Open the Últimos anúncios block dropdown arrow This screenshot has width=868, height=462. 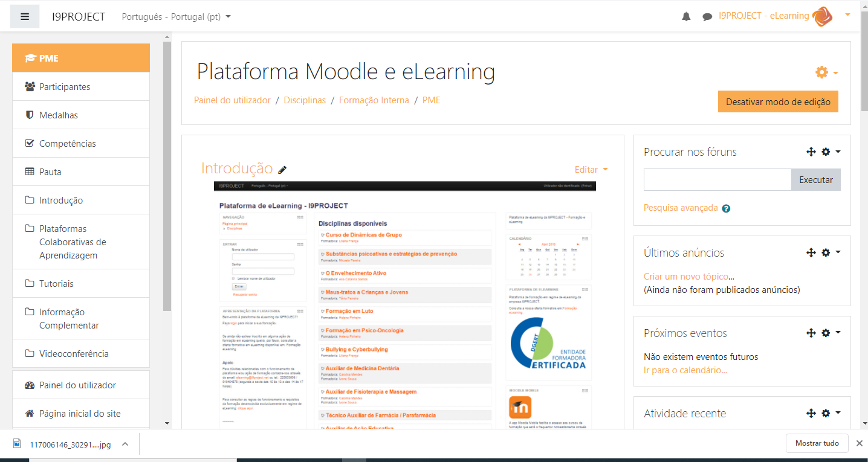tap(838, 252)
